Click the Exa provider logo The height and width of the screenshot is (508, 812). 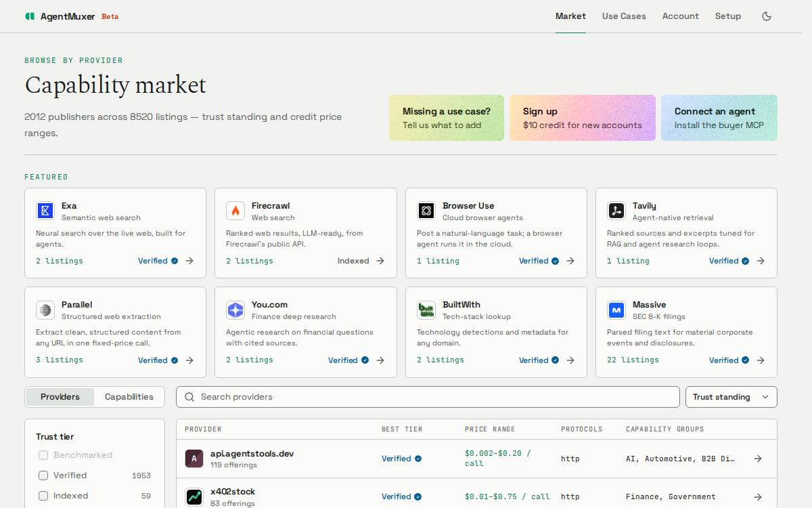45,211
